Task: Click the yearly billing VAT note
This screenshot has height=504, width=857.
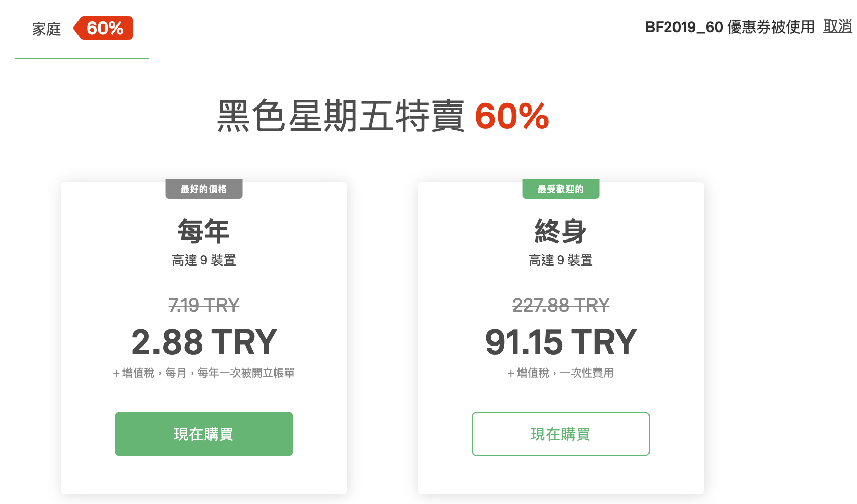Action: (204, 373)
